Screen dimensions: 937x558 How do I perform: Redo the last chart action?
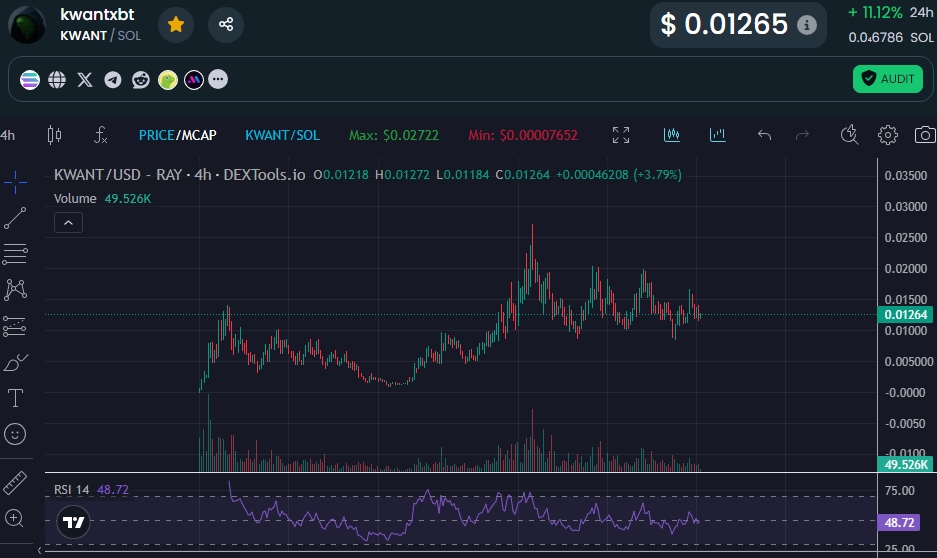pyautogui.click(x=802, y=135)
